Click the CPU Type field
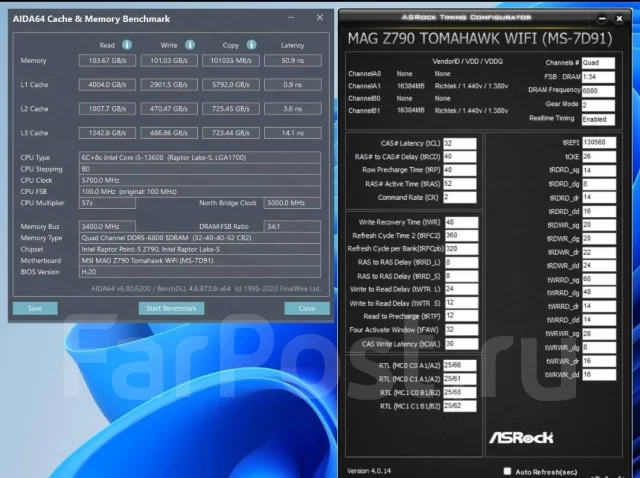The image size is (640, 478). coord(200,158)
